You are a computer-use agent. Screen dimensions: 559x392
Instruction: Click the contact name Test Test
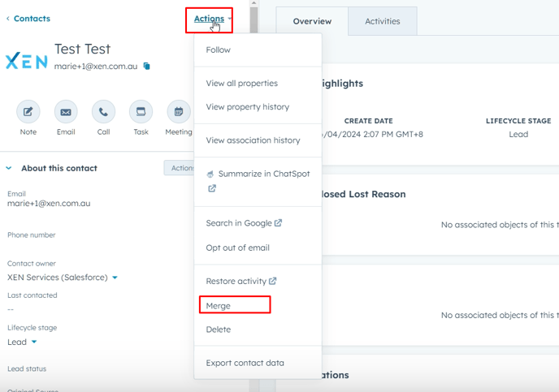82,49
